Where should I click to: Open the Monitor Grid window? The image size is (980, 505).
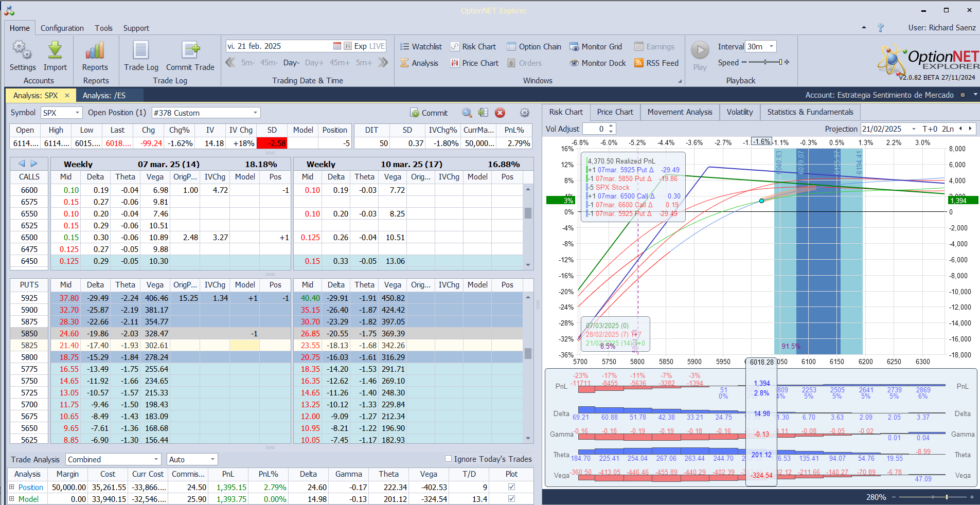click(x=596, y=47)
